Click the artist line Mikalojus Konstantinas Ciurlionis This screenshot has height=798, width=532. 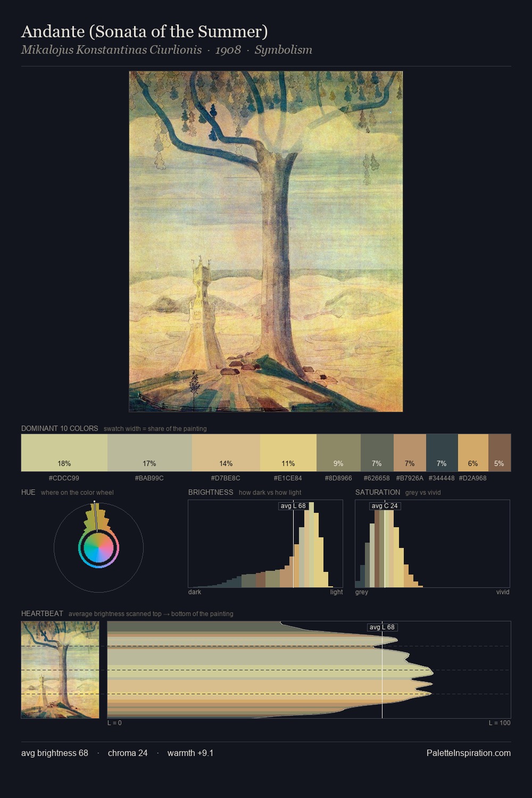point(111,50)
